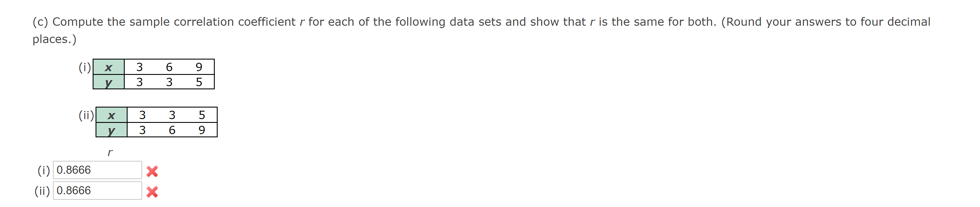Click the (i) label beside the first table
Viewport: 980px width, 207px height.
pos(85,67)
